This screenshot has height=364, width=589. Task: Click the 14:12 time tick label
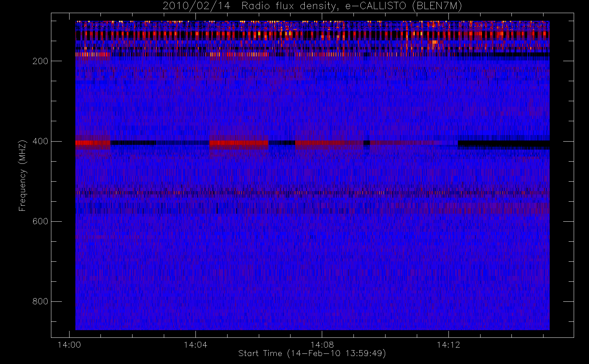point(448,344)
